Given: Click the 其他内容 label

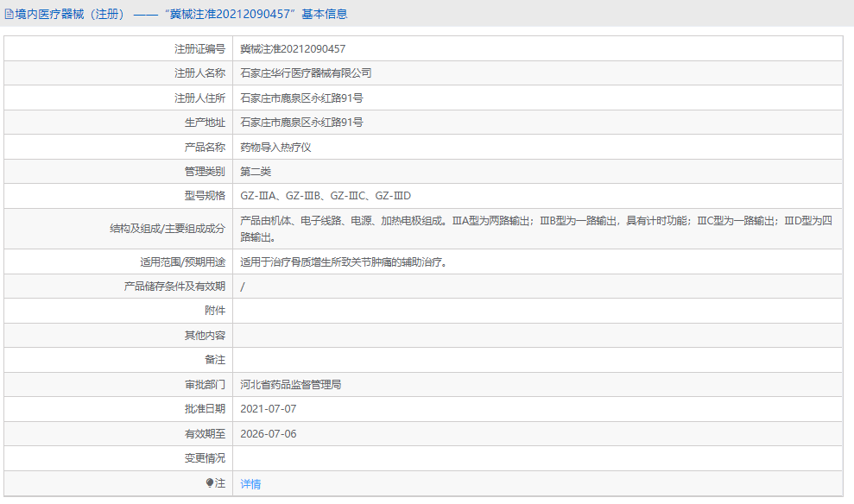Looking at the screenshot, I should point(205,335).
